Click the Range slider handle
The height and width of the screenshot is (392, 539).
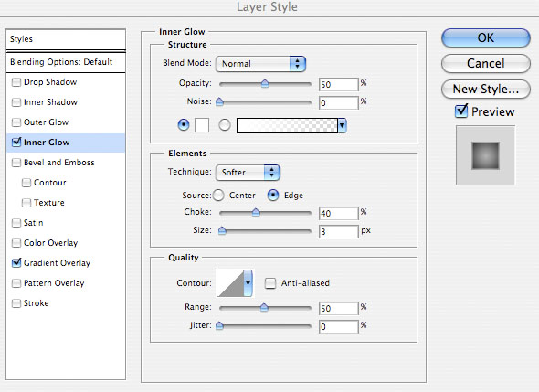click(x=264, y=307)
